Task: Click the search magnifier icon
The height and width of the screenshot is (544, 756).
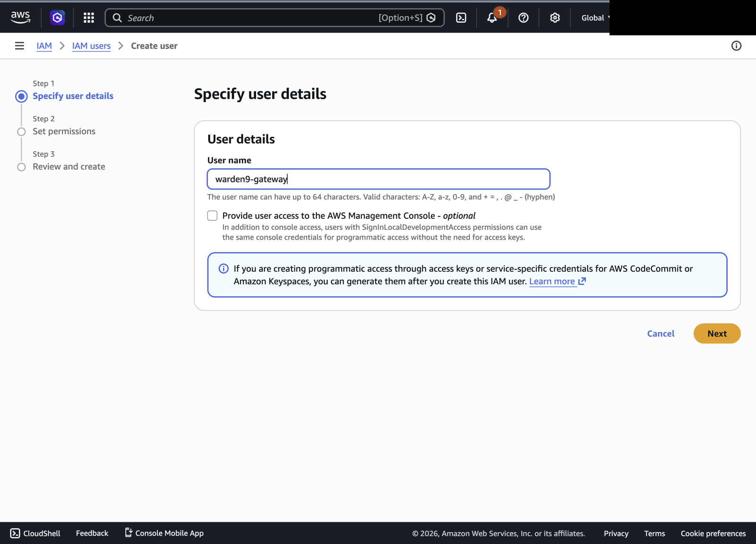Action: (x=117, y=18)
